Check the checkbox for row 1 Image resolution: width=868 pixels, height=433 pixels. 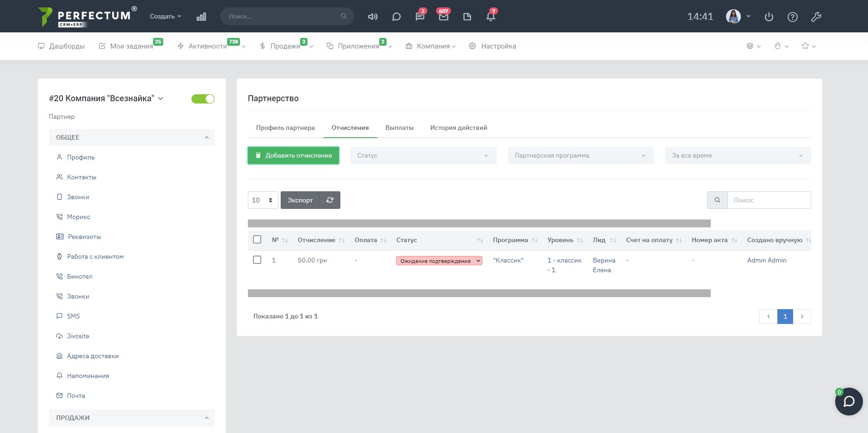pos(257,260)
